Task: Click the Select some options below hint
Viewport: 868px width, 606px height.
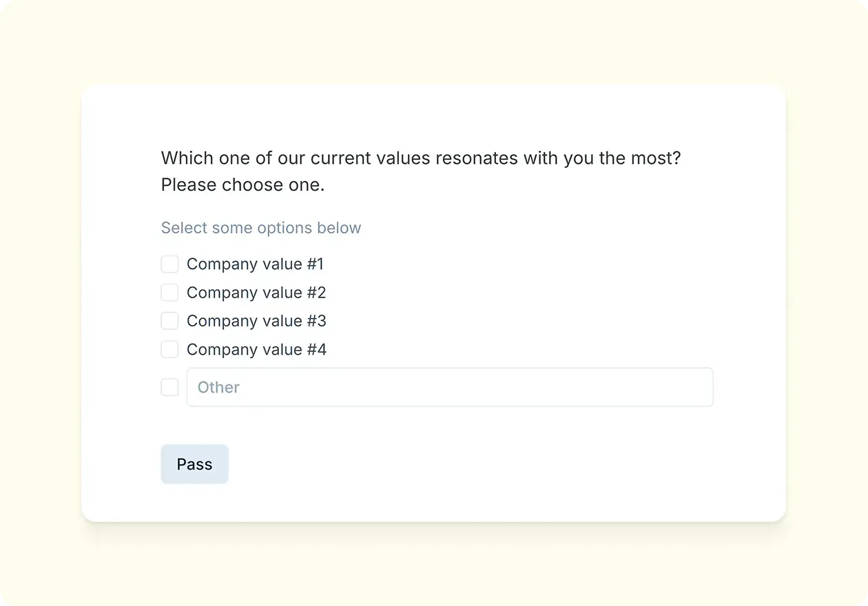Action: click(260, 227)
